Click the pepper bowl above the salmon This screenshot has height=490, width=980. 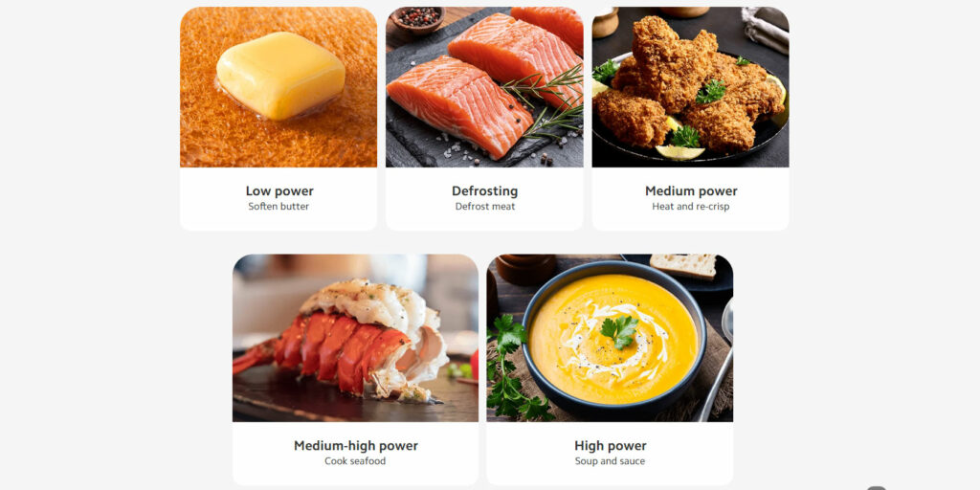pos(417,19)
